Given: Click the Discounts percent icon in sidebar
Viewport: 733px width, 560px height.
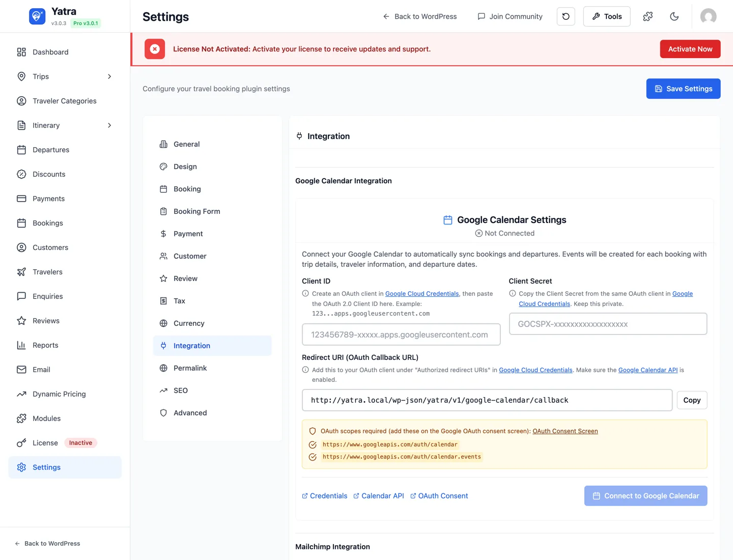Looking at the screenshot, I should 21,174.
